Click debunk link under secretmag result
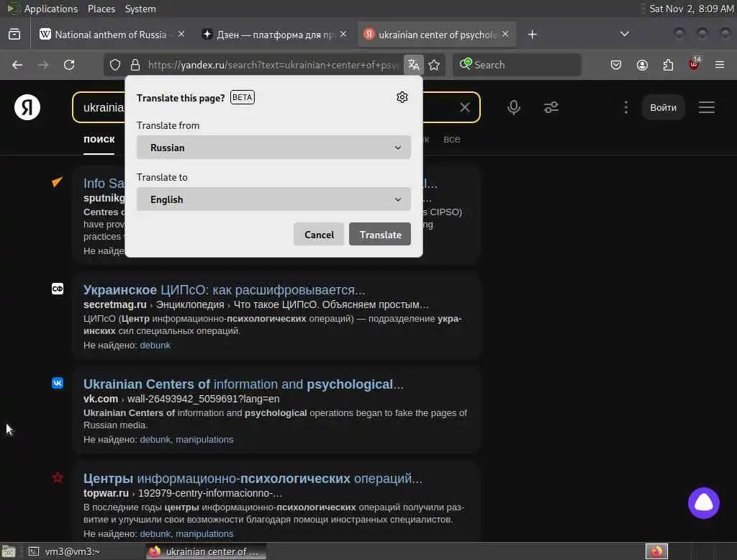 [x=155, y=345]
